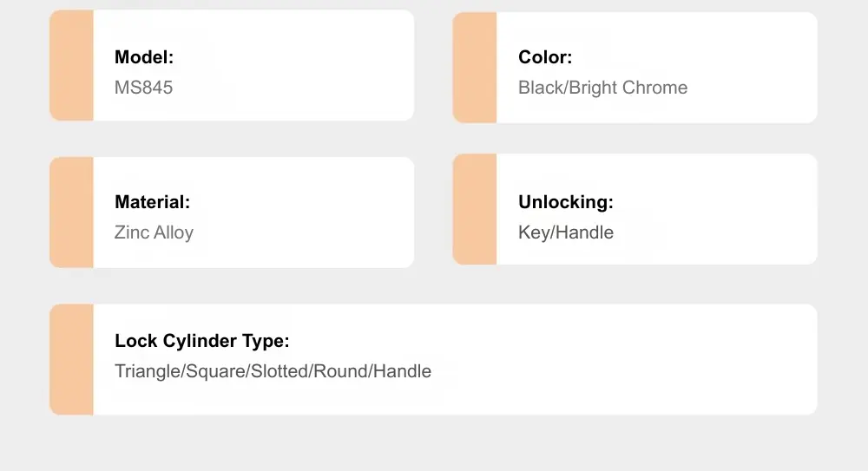Select the MS845 model value text
The image size is (868, 471).
[143, 88]
